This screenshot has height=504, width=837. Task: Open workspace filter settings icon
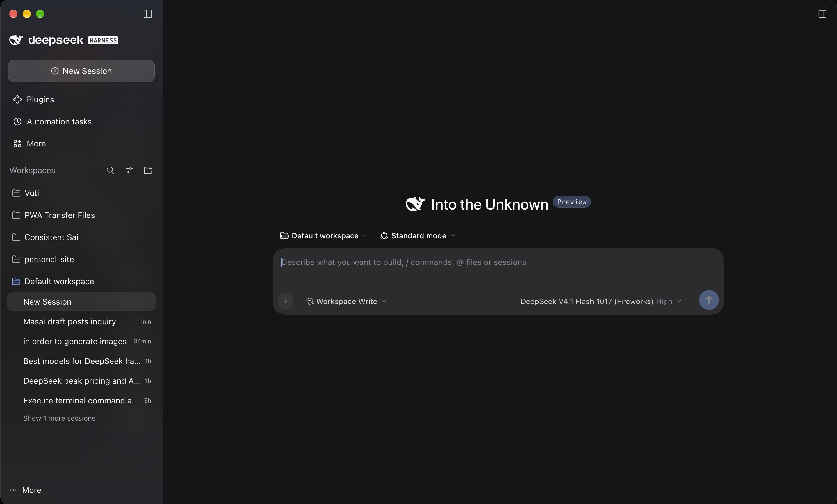click(x=129, y=170)
